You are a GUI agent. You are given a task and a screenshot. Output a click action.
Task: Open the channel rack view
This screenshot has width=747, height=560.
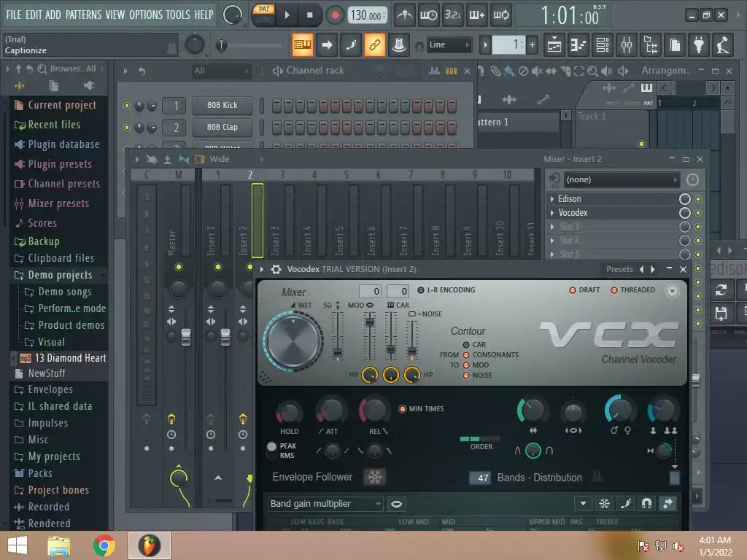coord(602,44)
